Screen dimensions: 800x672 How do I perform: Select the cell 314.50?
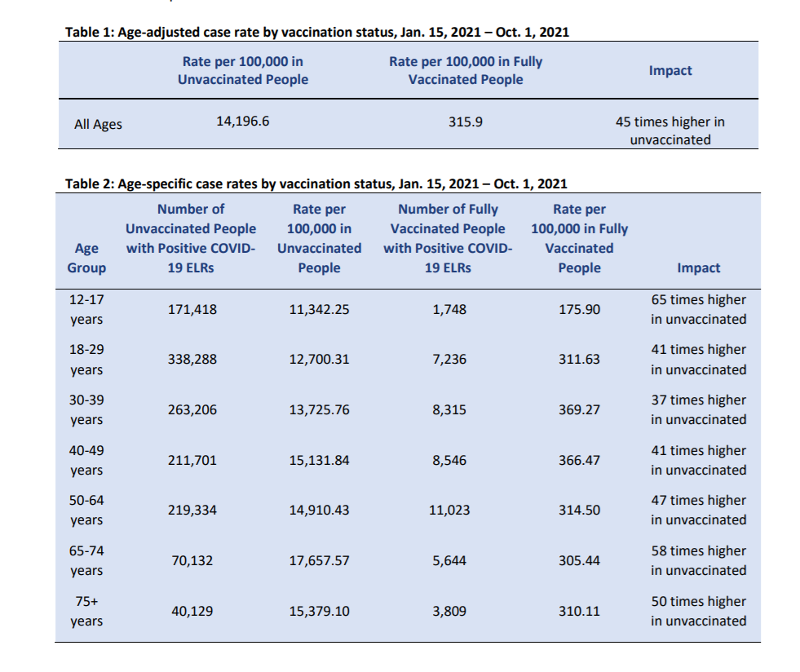click(x=580, y=511)
